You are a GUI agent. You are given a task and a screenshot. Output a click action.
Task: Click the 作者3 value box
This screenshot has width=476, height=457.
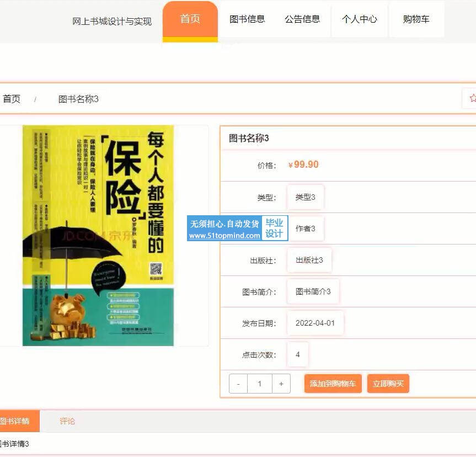tap(305, 228)
